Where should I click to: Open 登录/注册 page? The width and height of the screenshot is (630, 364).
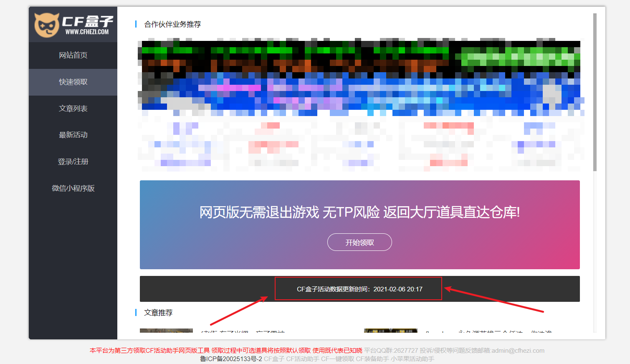pyautogui.click(x=73, y=162)
